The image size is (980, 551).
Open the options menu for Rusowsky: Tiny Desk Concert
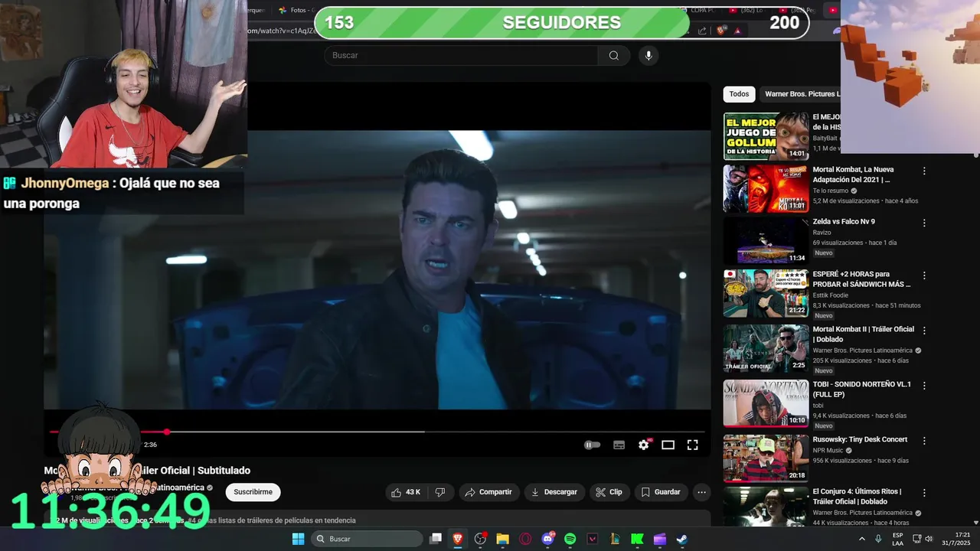(924, 441)
